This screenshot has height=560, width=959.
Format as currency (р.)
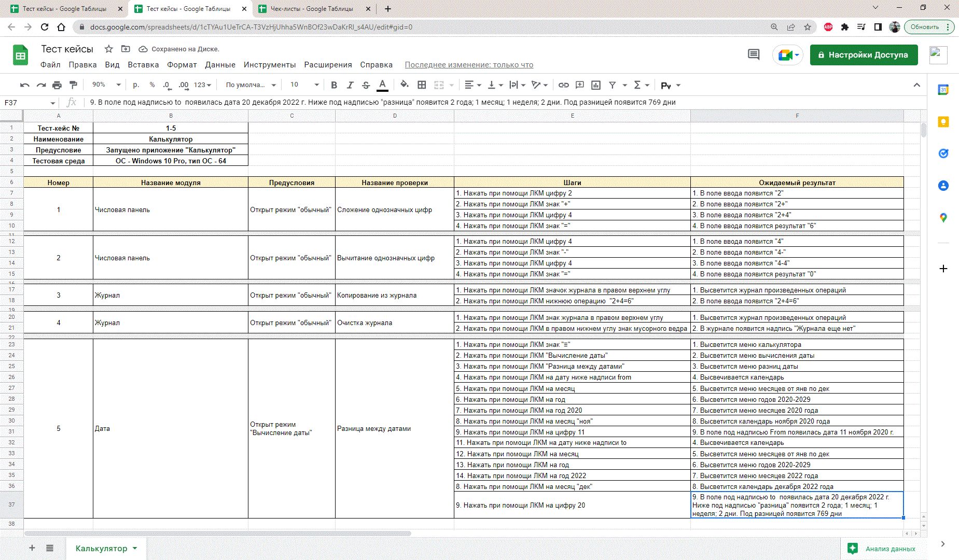[x=136, y=85]
